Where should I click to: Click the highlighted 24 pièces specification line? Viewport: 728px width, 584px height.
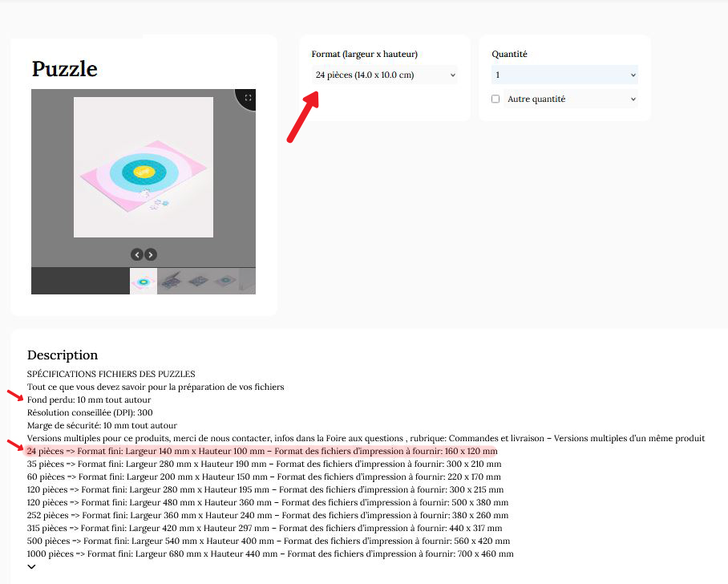click(x=261, y=452)
